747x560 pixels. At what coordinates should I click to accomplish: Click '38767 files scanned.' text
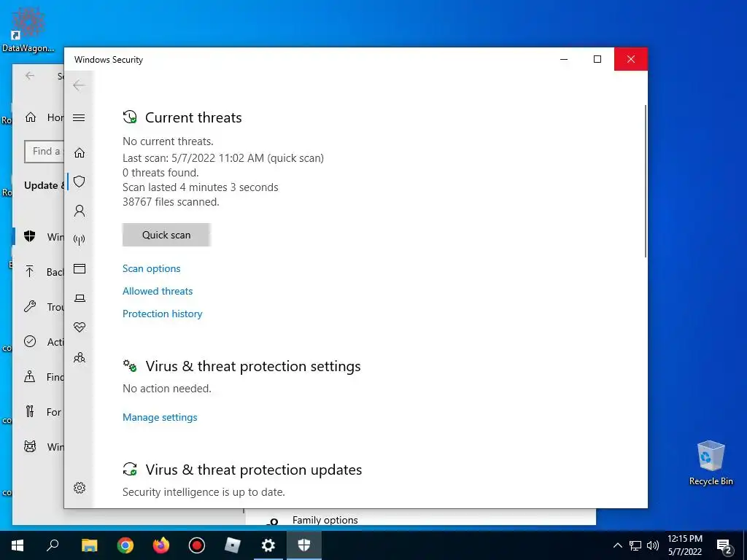coord(171,202)
